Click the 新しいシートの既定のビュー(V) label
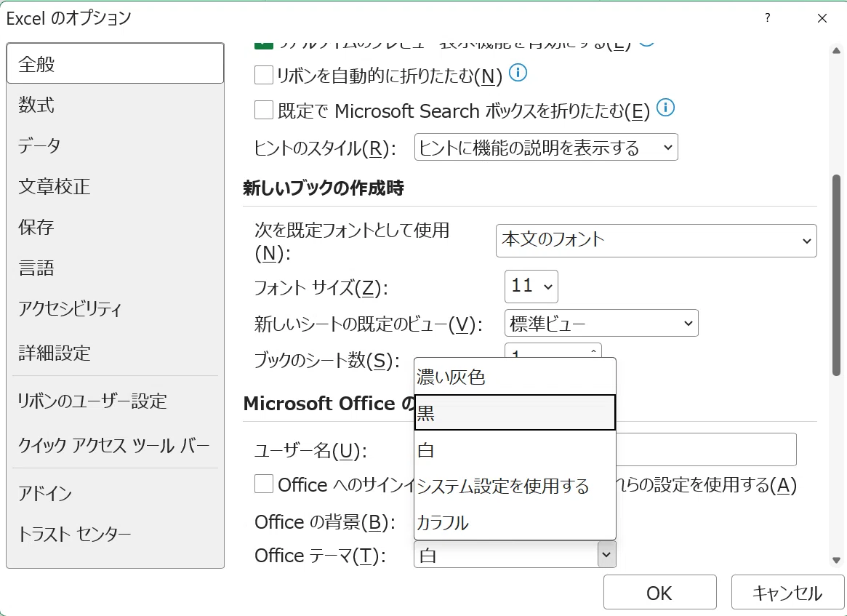 pos(368,324)
